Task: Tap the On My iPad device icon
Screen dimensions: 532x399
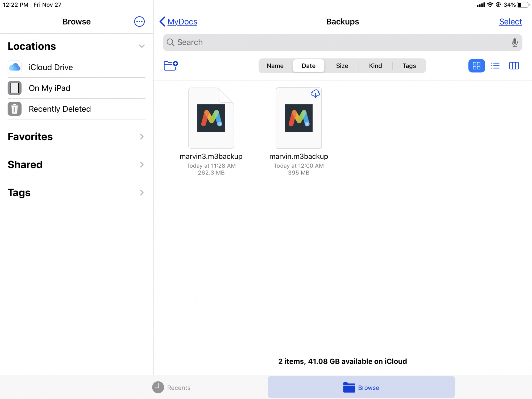Action: coord(15,88)
